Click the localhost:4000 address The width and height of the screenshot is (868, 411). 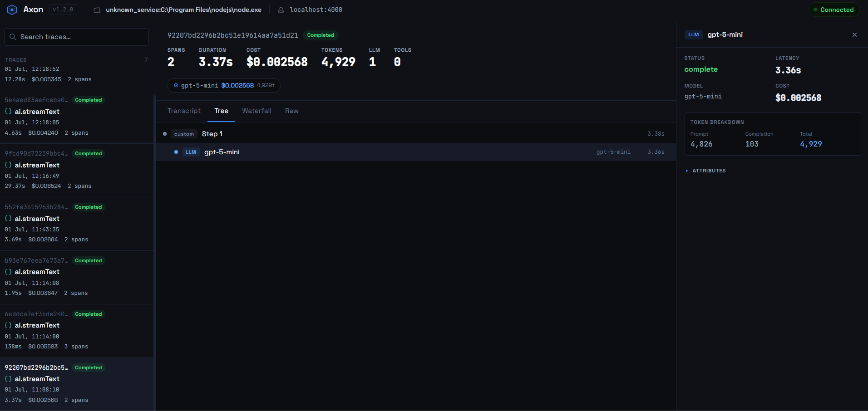click(316, 10)
